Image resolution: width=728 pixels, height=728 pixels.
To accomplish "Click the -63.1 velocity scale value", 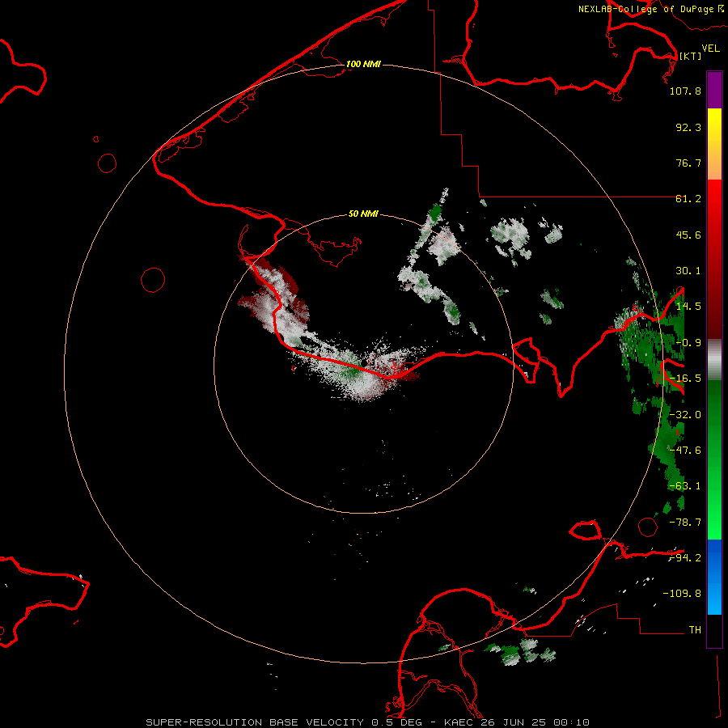I will 685,486.
